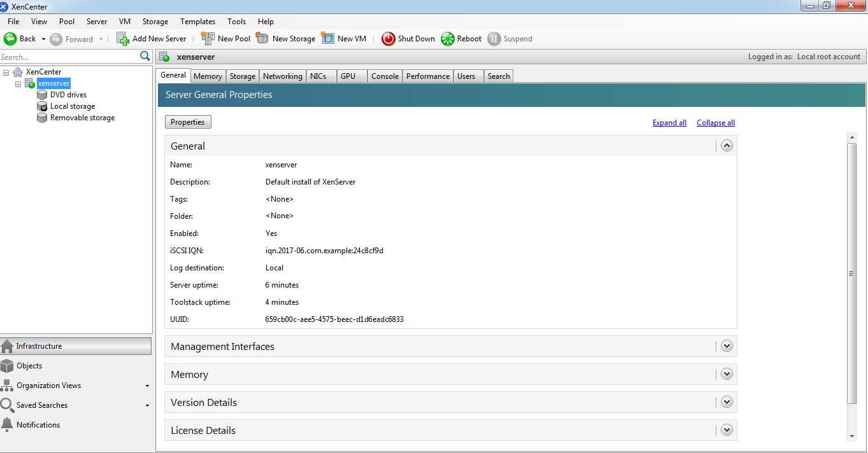This screenshot has width=868, height=453.
Task: Click the red Shut Down icon
Action: pyautogui.click(x=388, y=39)
